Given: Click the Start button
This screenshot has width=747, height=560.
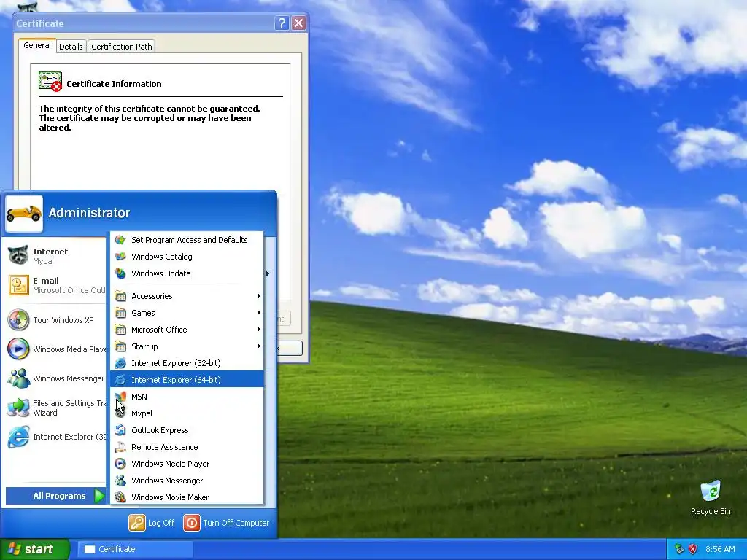Looking at the screenshot, I should 34,549.
